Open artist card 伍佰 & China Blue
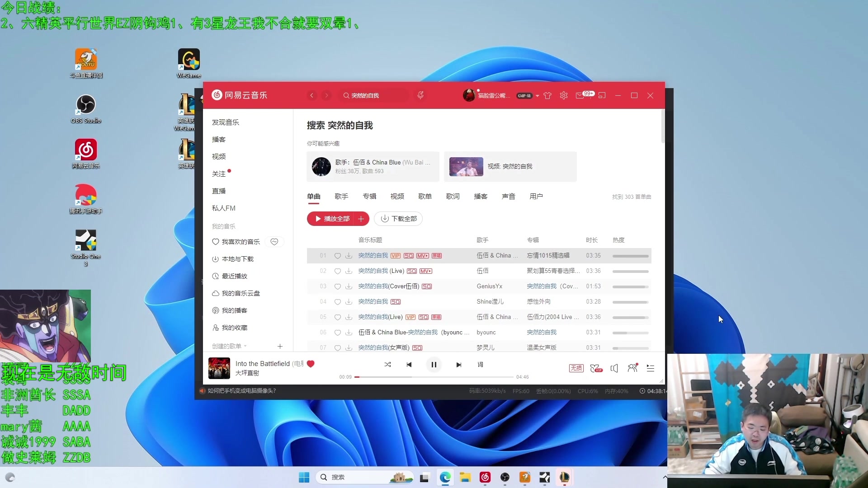Viewport: 868px width, 488px height. (373, 167)
